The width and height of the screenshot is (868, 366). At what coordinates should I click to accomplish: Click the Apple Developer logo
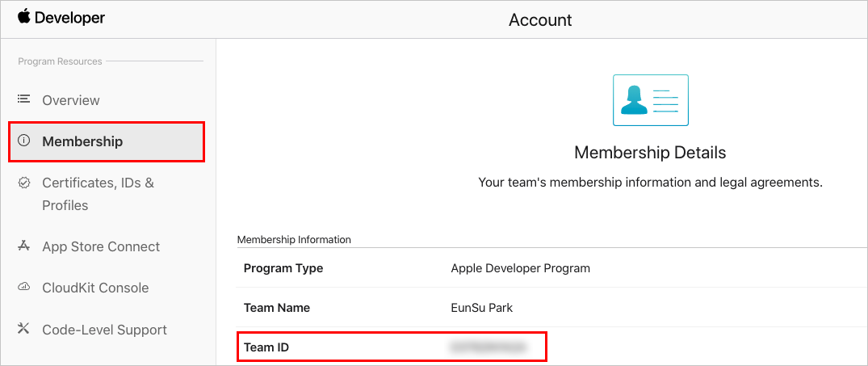pos(61,18)
